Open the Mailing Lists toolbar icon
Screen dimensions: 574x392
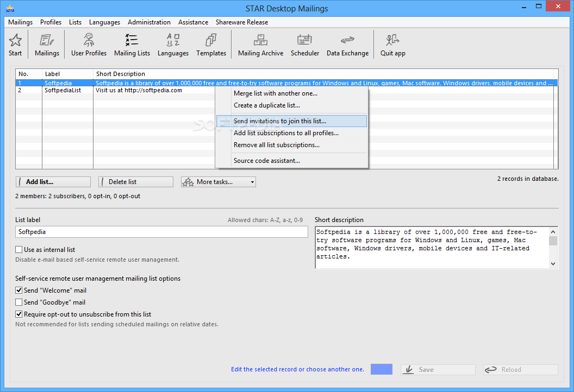tap(132, 45)
